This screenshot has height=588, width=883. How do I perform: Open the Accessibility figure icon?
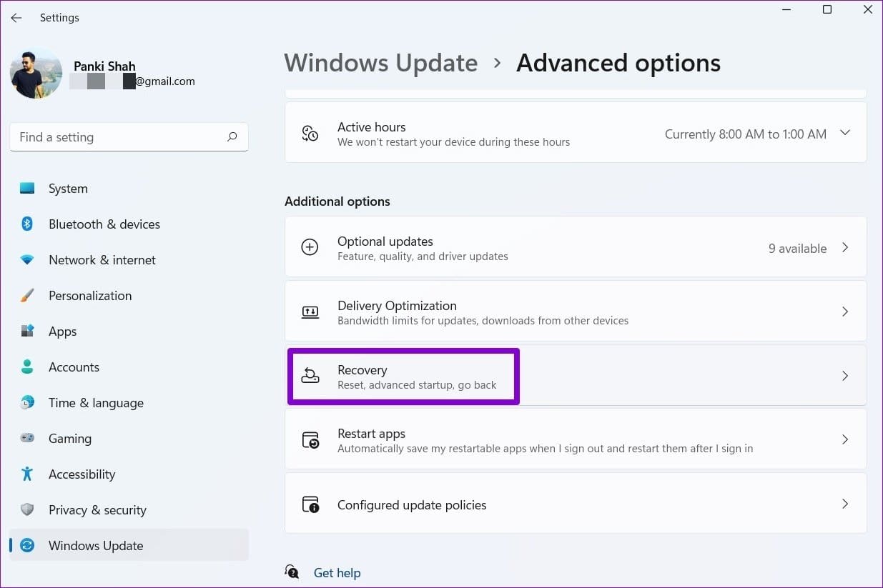[27, 474]
